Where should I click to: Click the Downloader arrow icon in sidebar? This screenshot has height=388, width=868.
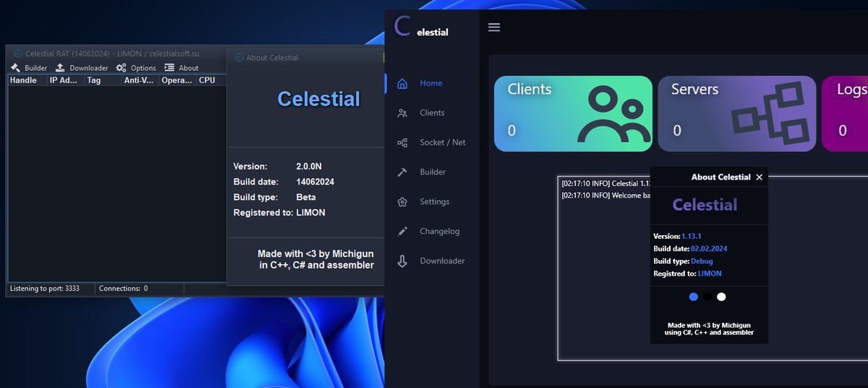403,261
